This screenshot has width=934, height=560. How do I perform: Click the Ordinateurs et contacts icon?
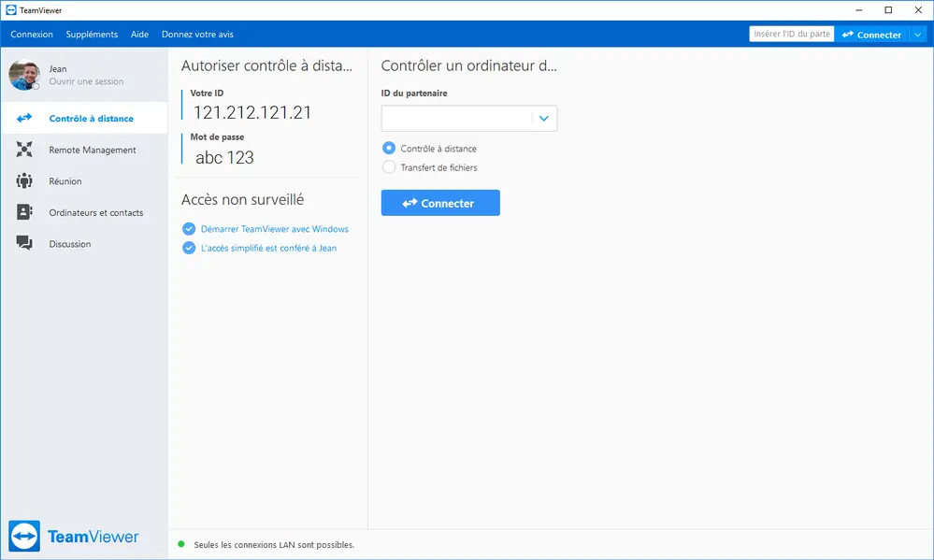click(24, 212)
